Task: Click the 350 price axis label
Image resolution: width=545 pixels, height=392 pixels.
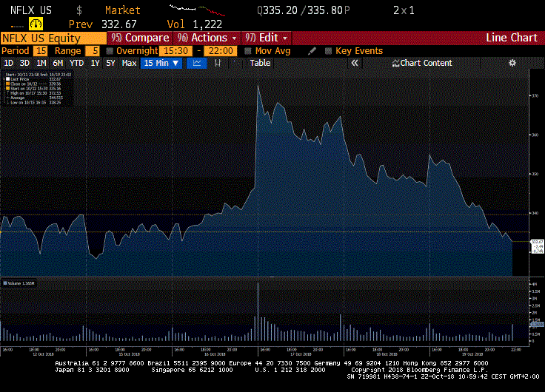Action: point(535,174)
